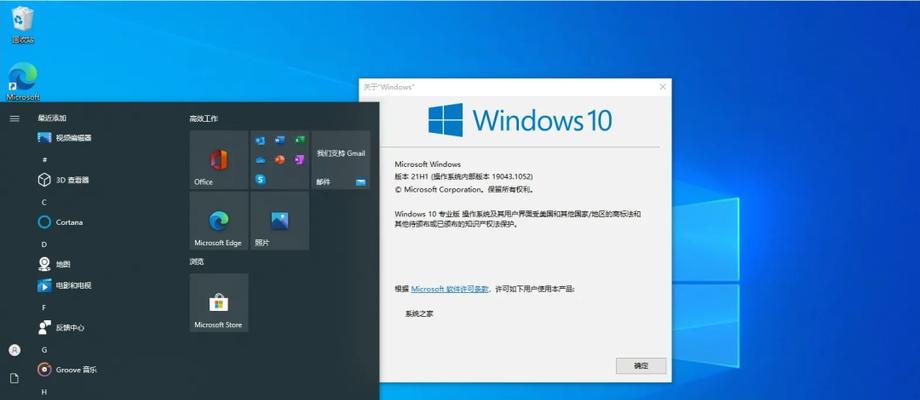Click the 最近添加 section heading
Image resolution: width=920 pixels, height=400 pixels.
tap(52, 118)
